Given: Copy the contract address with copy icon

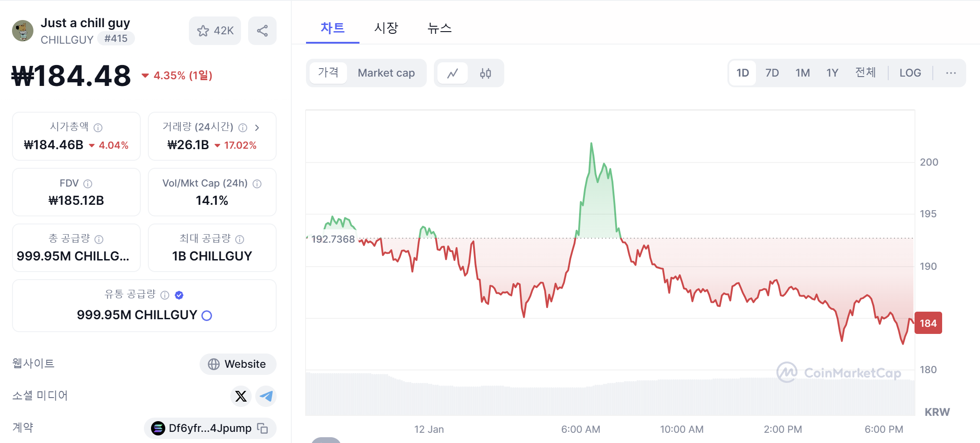Looking at the screenshot, I should click(262, 428).
